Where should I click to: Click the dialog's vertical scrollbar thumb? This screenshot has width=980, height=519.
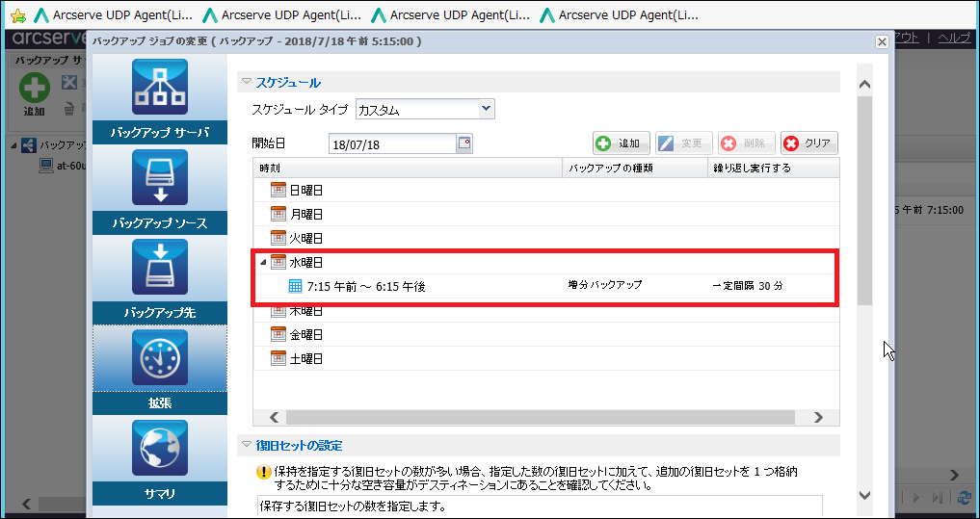(864, 200)
